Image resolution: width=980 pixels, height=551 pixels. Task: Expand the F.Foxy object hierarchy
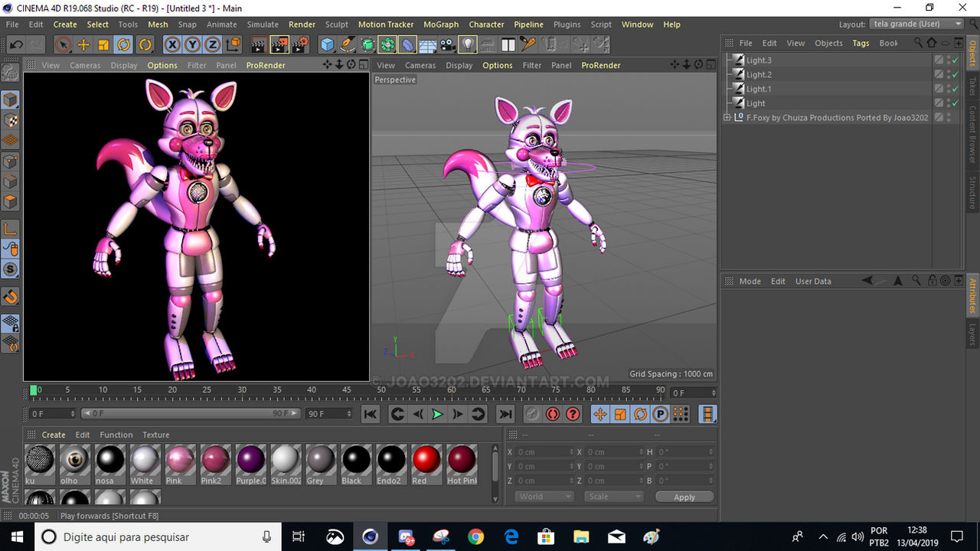(x=727, y=118)
